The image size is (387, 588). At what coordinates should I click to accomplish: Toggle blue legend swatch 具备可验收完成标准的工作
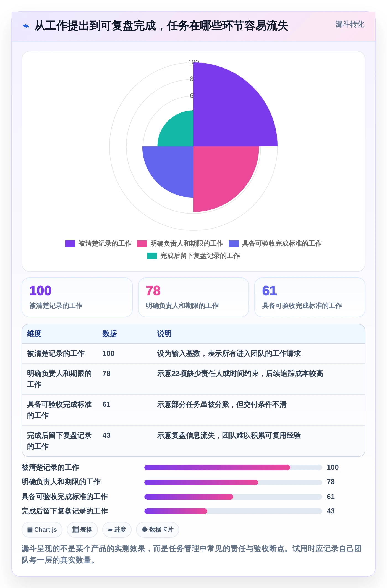click(x=234, y=244)
